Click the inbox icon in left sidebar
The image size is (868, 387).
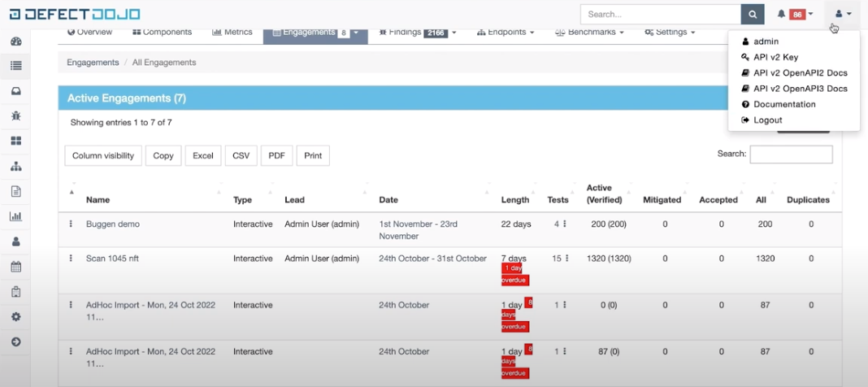(15, 91)
